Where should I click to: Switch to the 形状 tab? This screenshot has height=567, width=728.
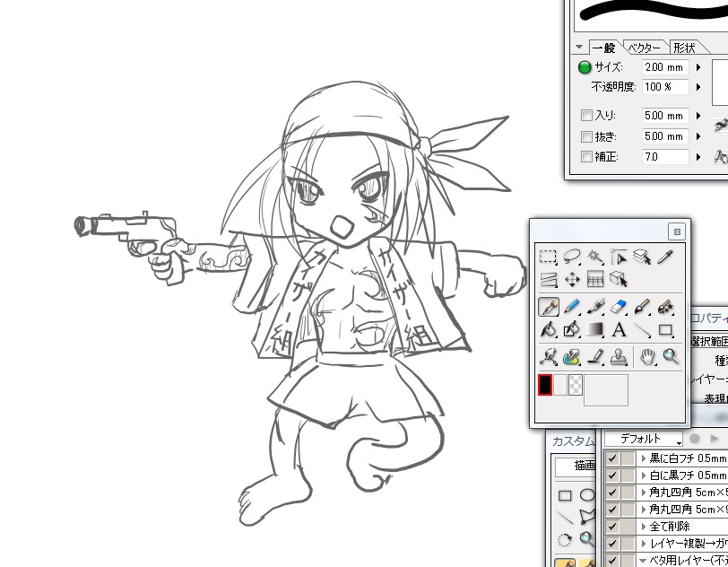coord(684,48)
